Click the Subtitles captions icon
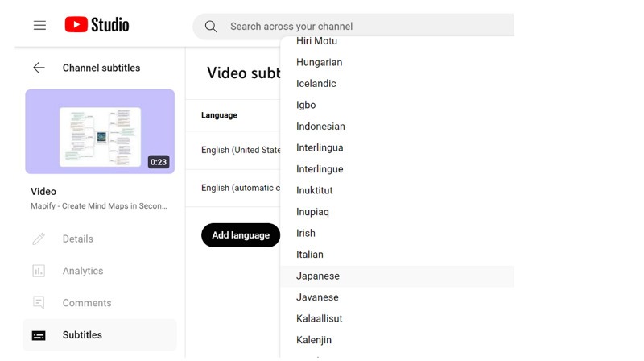This screenshot has width=644, height=361. coord(39,335)
